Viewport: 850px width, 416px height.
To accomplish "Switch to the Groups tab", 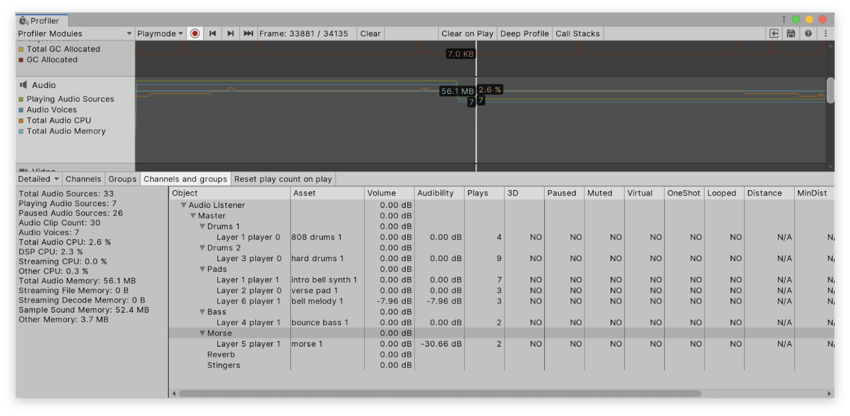I will click(122, 179).
